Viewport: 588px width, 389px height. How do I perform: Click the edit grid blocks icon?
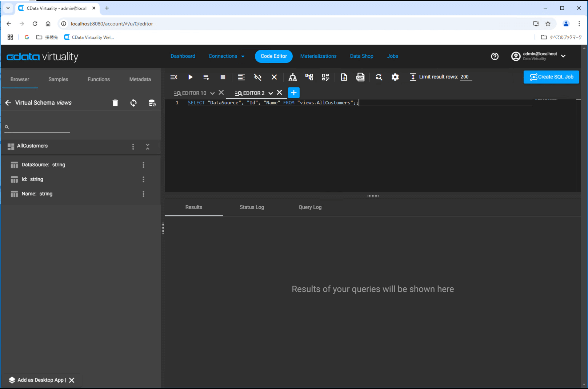(x=325, y=77)
